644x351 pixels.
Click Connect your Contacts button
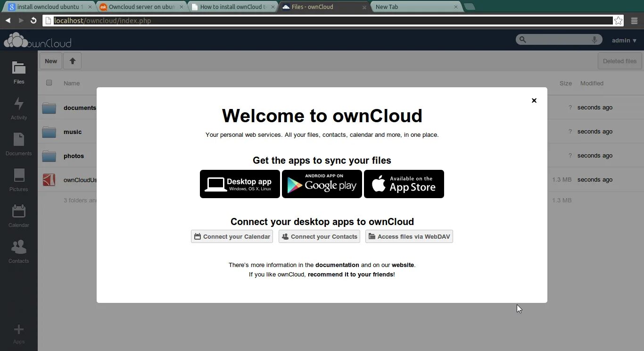pyautogui.click(x=319, y=236)
